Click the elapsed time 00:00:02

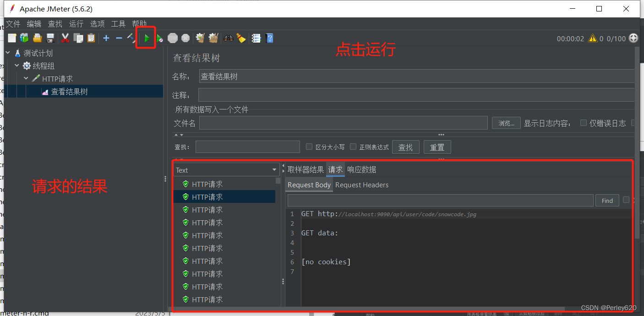[570, 39]
